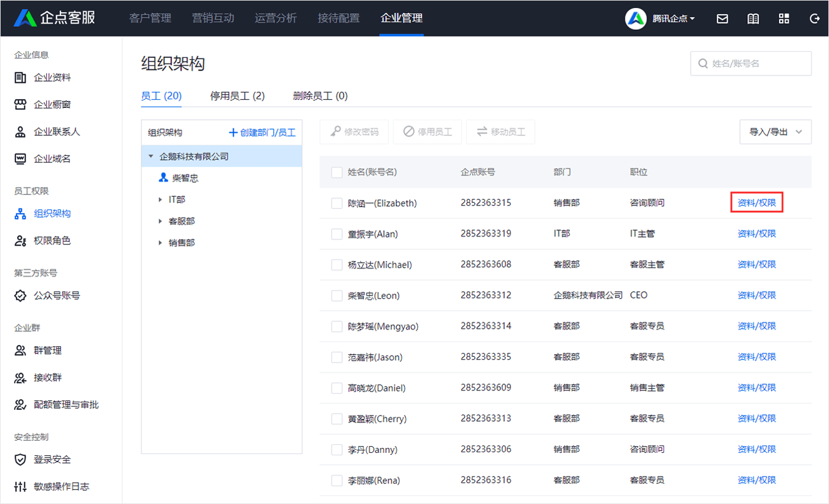Open the book documentation icon
Screen dimensions: 829x504
[753, 18]
